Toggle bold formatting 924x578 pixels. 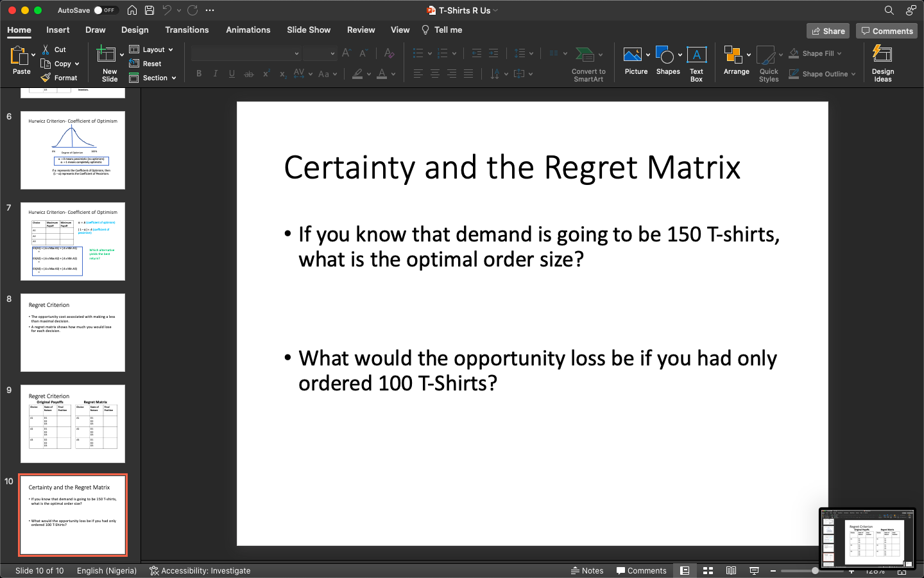click(x=199, y=74)
